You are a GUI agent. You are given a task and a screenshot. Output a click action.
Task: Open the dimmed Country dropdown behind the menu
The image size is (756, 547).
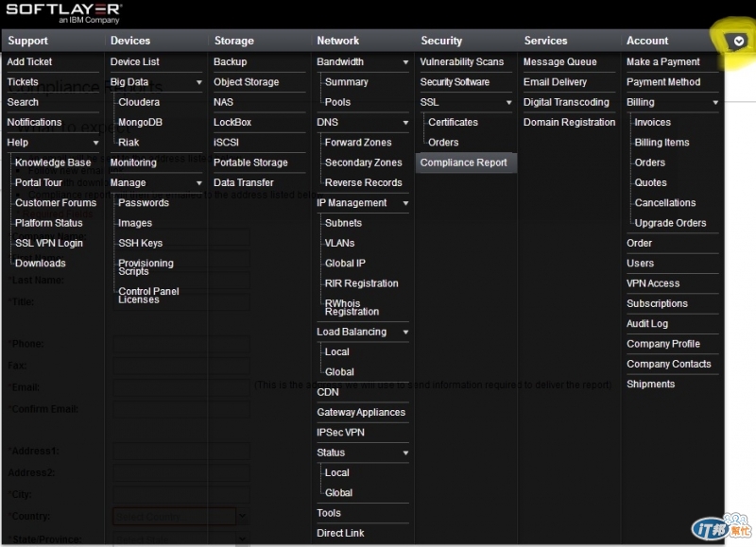[180, 516]
